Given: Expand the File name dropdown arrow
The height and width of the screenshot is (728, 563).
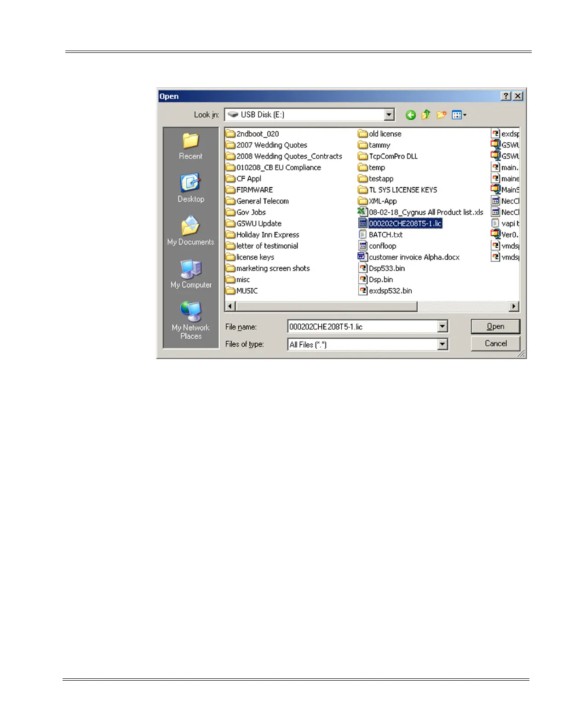Looking at the screenshot, I should 442,327.
